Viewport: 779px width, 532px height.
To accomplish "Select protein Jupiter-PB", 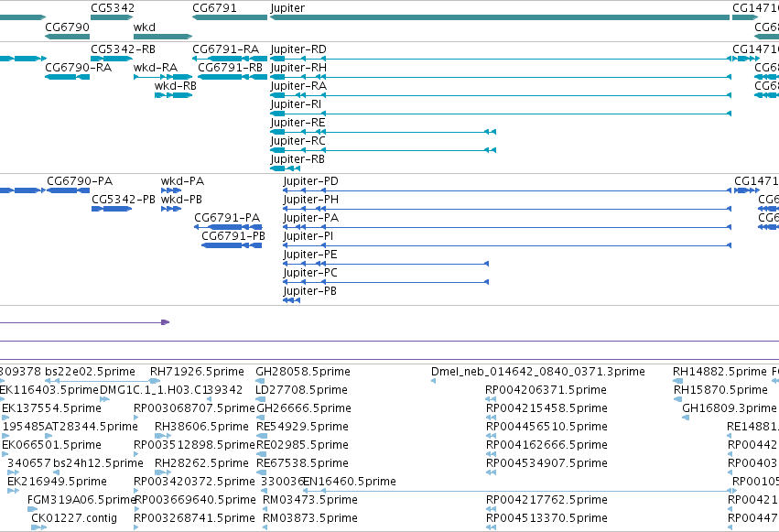I will 292,300.
